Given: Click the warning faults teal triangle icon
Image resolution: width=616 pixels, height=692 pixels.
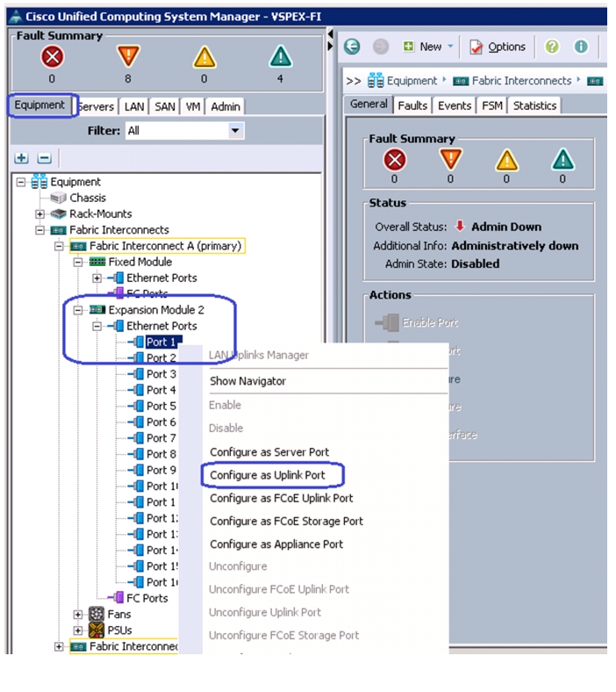Looking at the screenshot, I should click(281, 56).
